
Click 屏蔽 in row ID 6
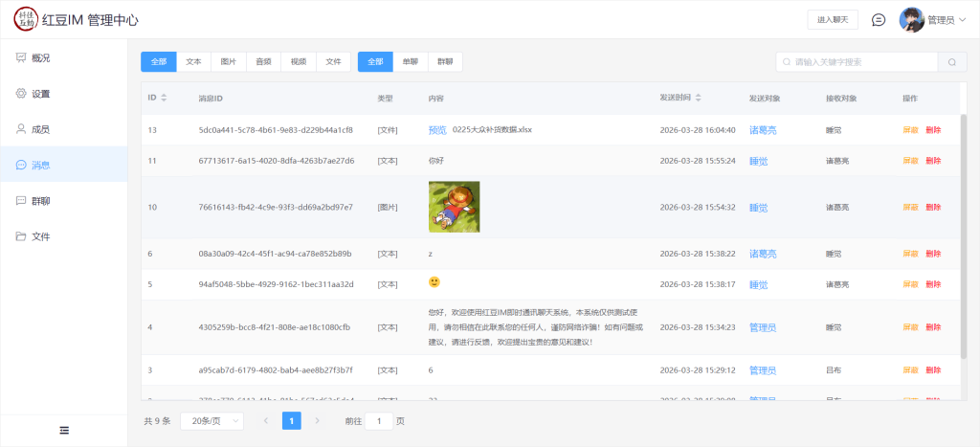911,254
